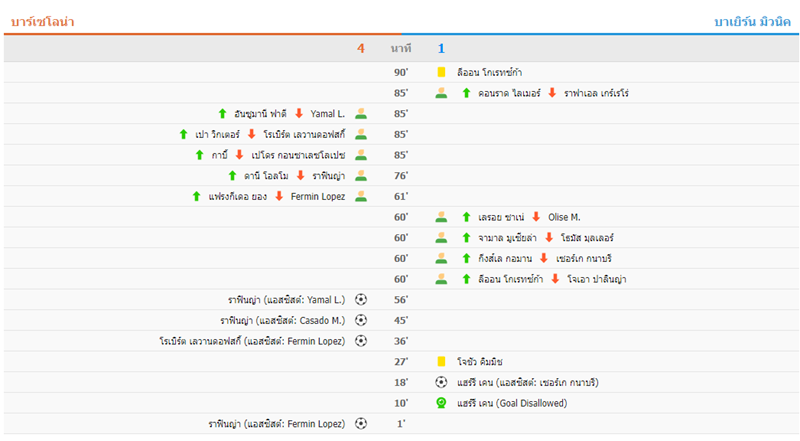The image size is (800, 441).
Task: Click 'Olise M.' player name
Action: [564, 217]
